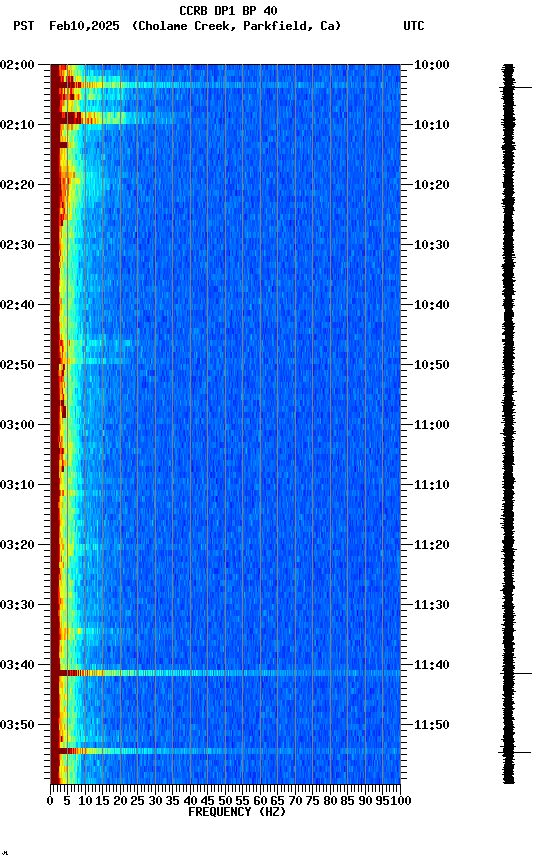Click the frequency axis label 85
The width and height of the screenshot is (552, 864).
tap(348, 801)
